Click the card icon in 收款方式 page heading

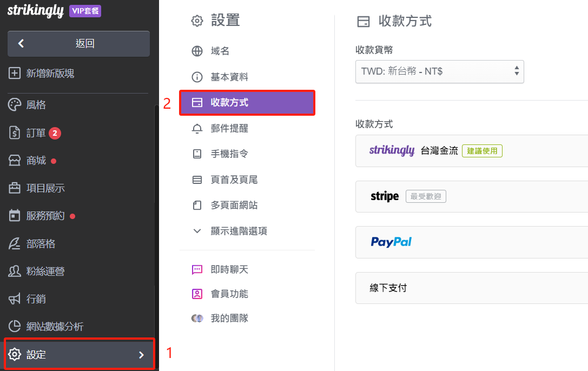pos(364,21)
